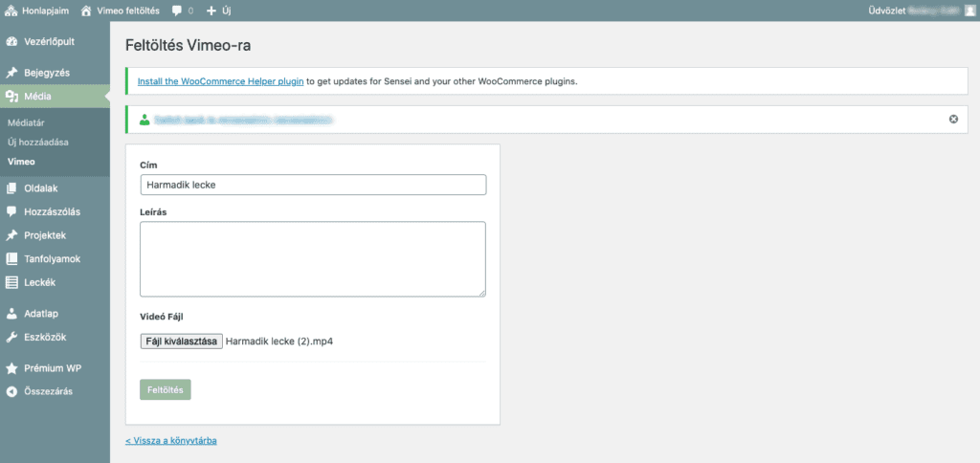The height and width of the screenshot is (463, 980).
Task: Click the Cím field label
Action: pyautogui.click(x=148, y=165)
